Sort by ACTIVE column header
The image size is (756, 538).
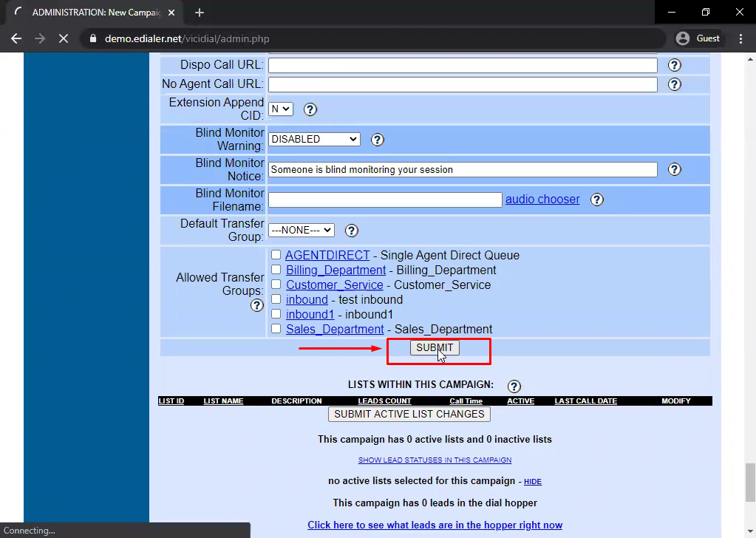click(521, 401)
